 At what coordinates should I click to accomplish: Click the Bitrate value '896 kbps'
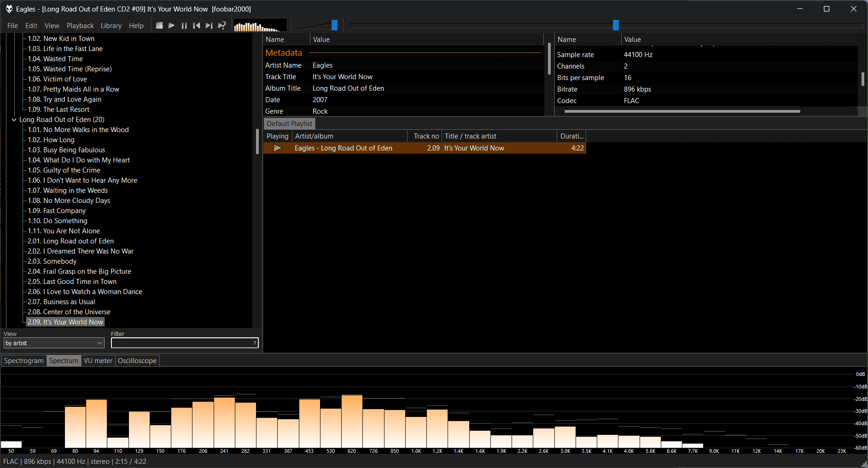coord(637,89)
